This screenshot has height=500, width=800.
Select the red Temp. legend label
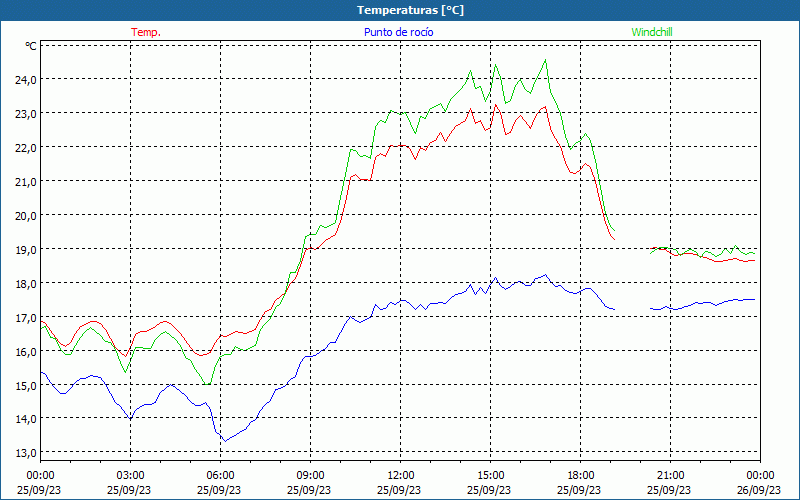click(x=146, y=32)
